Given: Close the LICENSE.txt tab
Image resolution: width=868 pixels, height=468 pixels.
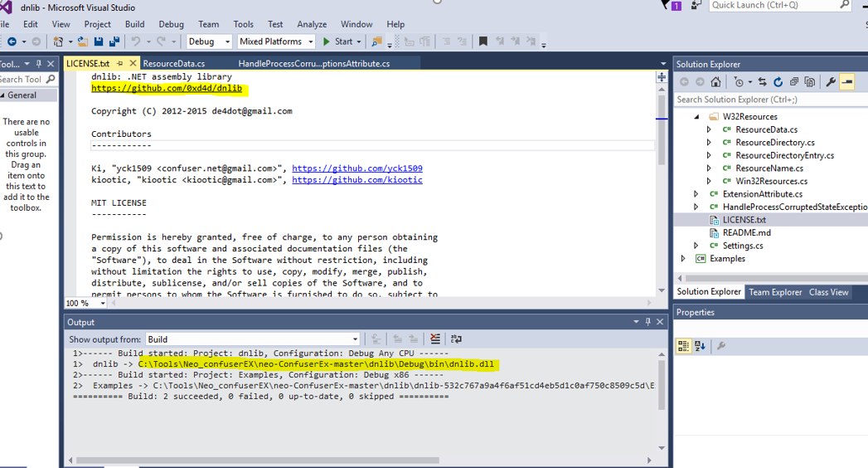Looking at the screenshot, I should pos(133,64).
